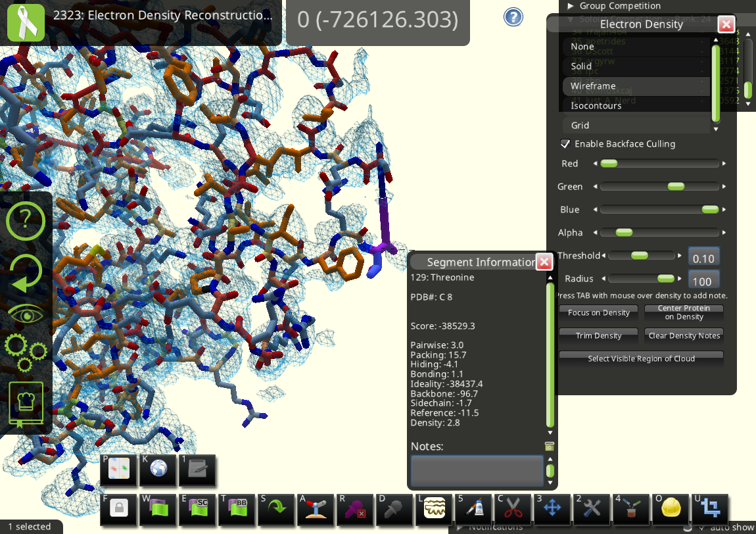
Task: Click the yellow hard hat tool
Action: pos(671,509)
